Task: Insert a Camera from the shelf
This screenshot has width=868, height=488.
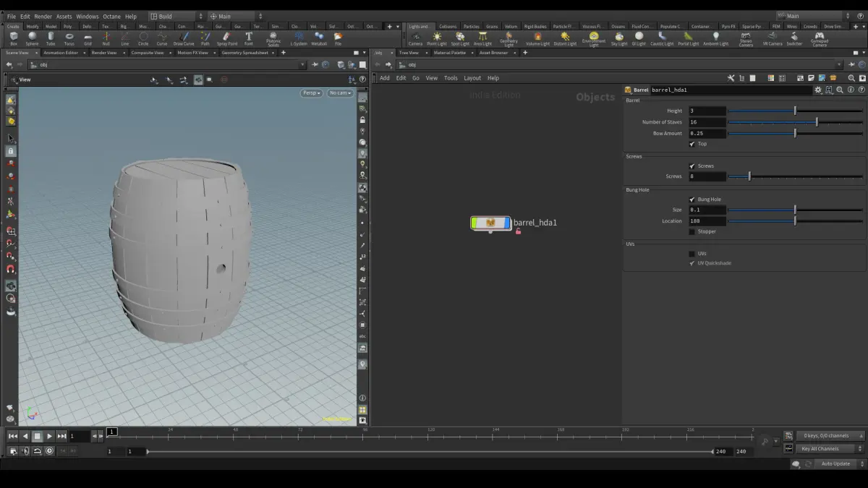Action: coord(415,38)
